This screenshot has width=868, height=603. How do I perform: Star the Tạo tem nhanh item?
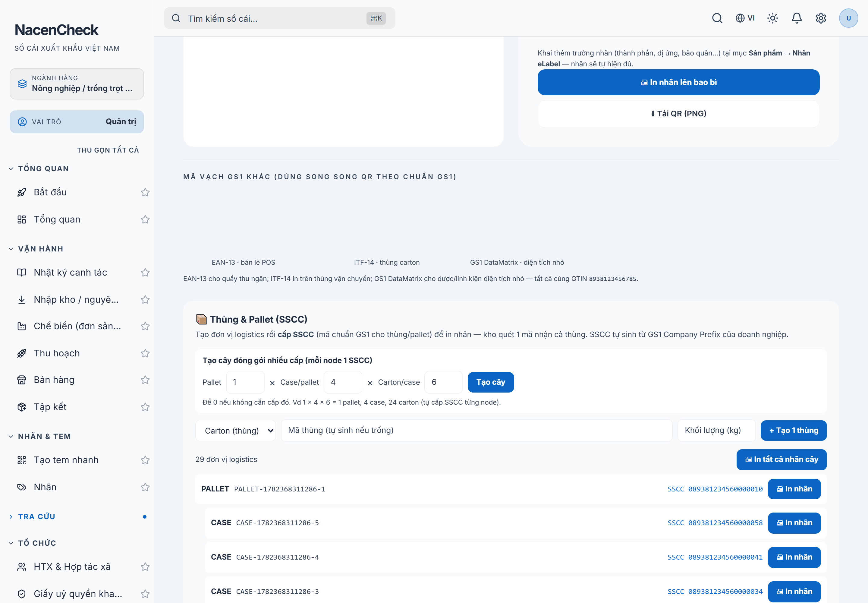pyautogui.click(x=145, y=460)
